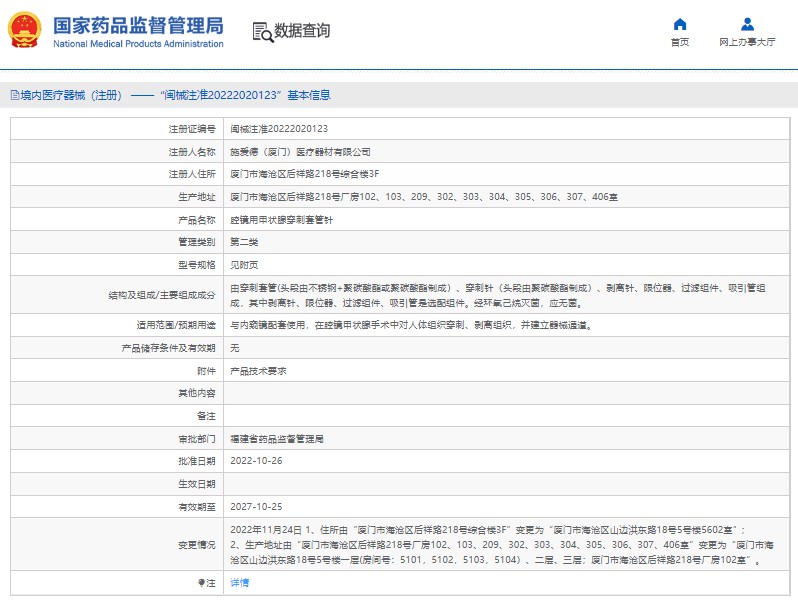This screenshot has width=798, height=602.
Task: Click the bullet icon beside 注 label
Action: (x=200, y=582)
